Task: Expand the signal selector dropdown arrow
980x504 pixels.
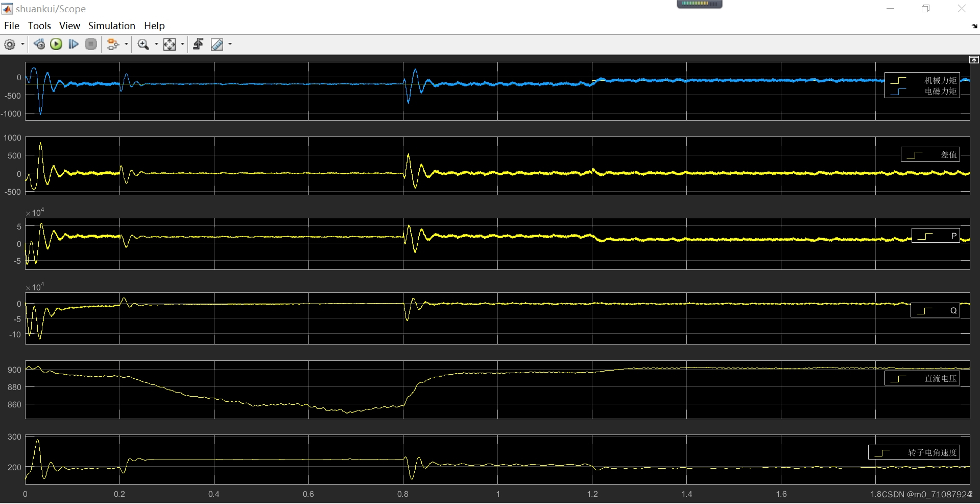Action: pyautogui.click(x=126, y=44)
